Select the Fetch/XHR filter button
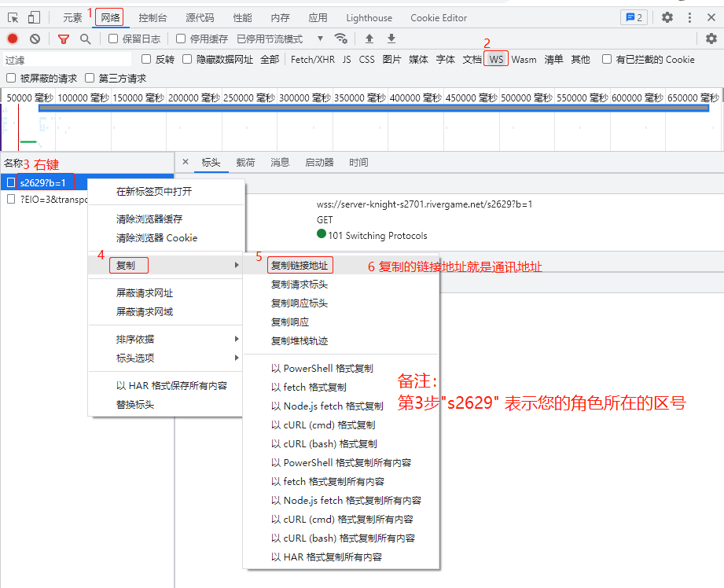Screen dimensions: 724x588 (x=312, y=59)
